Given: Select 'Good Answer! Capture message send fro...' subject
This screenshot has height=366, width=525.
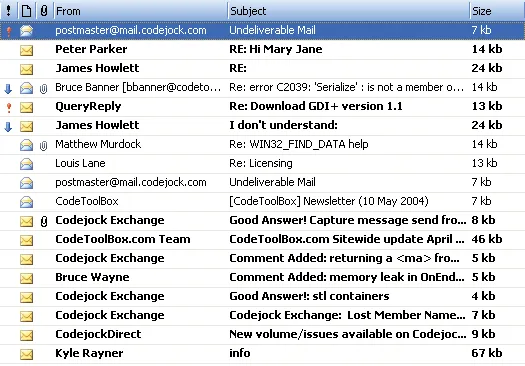Looking at the screenshot, I should (x=348, y=220).
